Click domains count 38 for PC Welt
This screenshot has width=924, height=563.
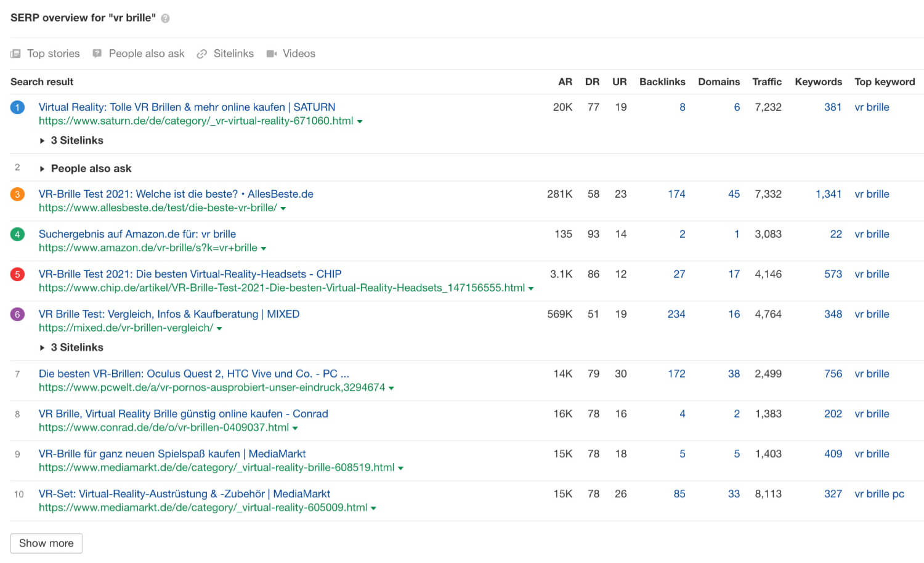734,374
